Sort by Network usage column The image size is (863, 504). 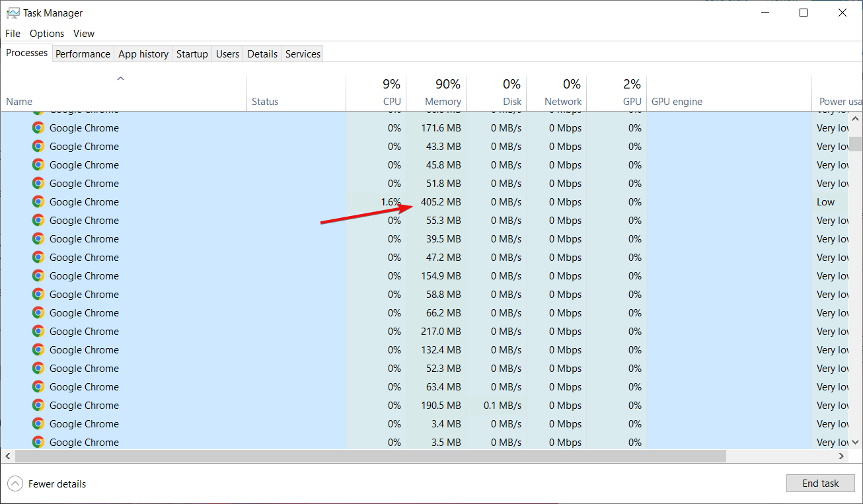point(556,93)
